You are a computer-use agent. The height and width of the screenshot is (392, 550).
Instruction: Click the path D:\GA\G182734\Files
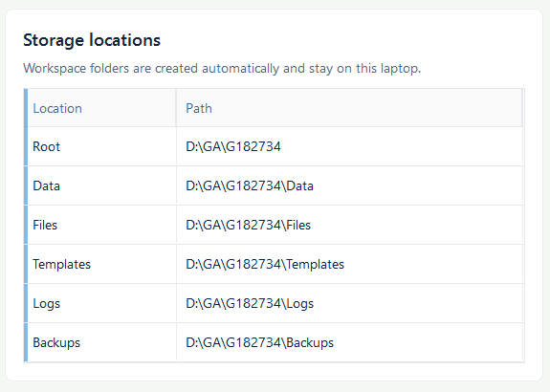(x=248, y=225)
